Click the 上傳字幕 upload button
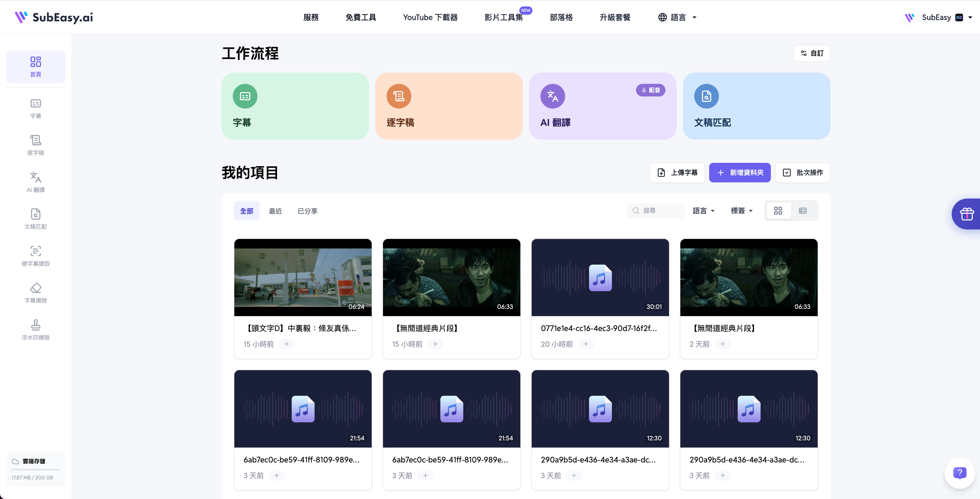The image size is (980, 499). point(677,173)
